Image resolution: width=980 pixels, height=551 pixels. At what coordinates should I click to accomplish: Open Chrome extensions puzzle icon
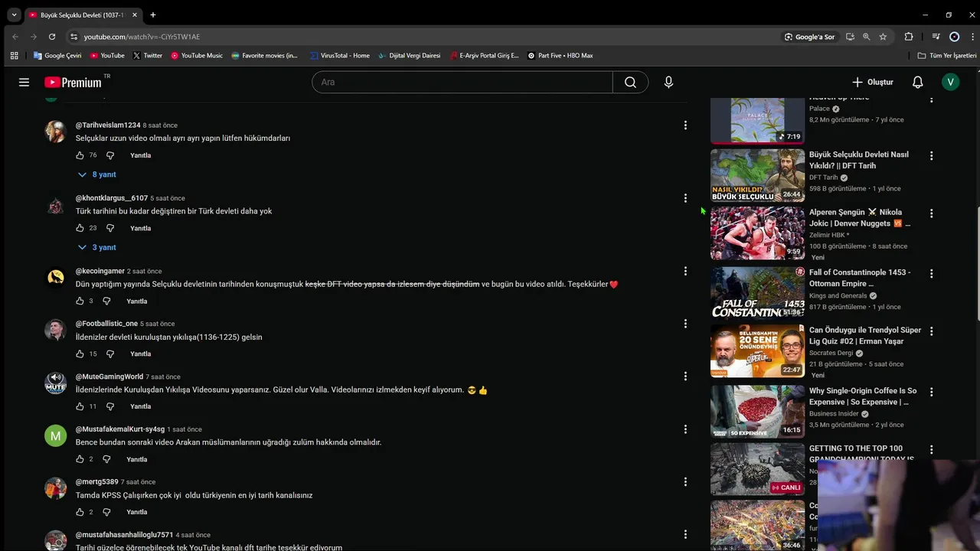tap(909, 37)
